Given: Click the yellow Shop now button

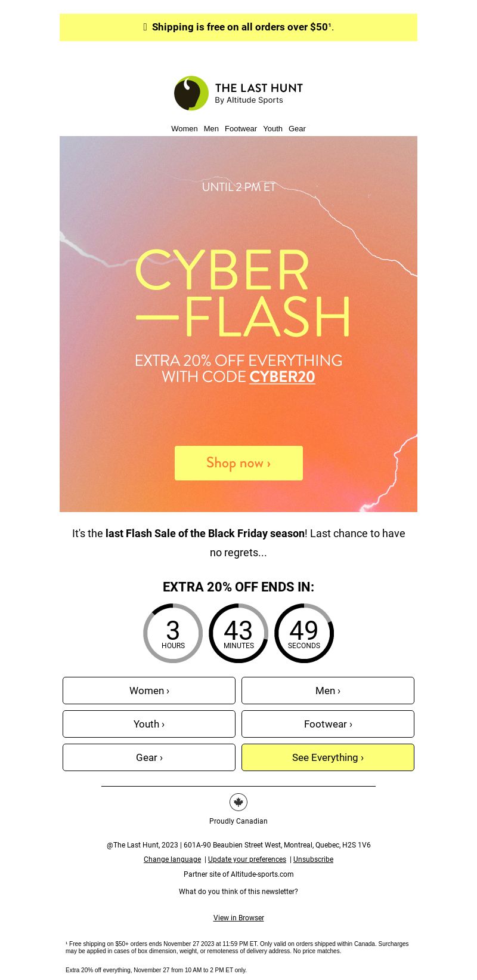Looking at the screenshot, I should click(x=238, y=463).
